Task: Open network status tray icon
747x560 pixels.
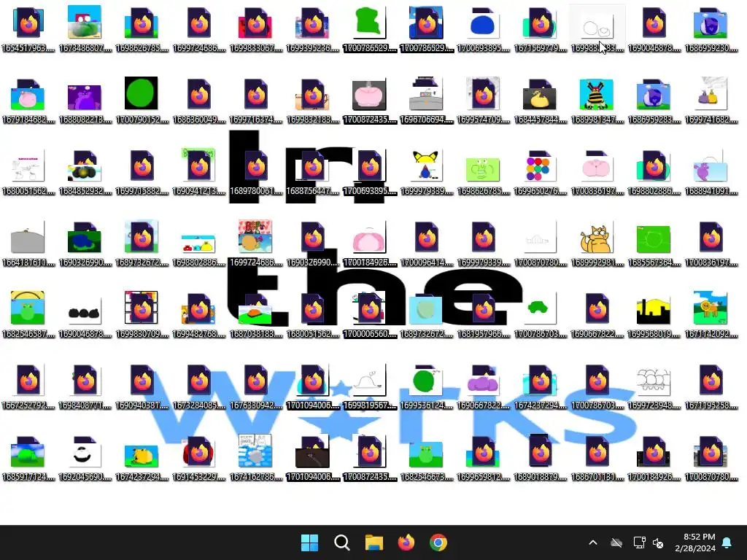Action: 639,542
